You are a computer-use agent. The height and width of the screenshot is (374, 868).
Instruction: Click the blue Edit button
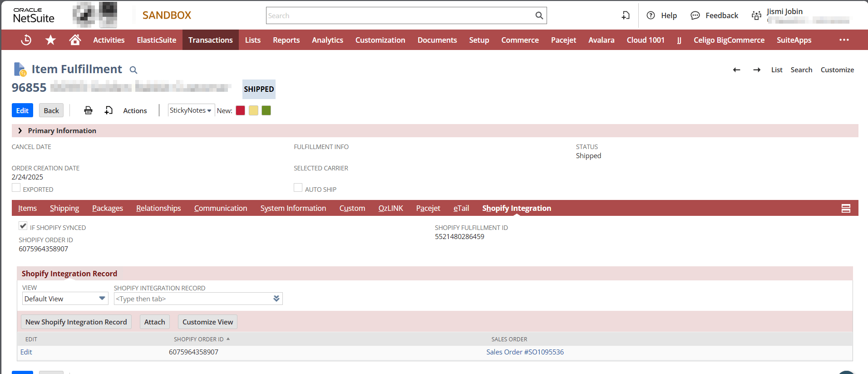22,110
